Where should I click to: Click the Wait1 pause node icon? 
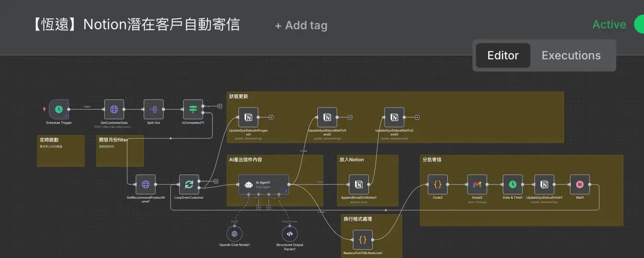click(580, 184)
